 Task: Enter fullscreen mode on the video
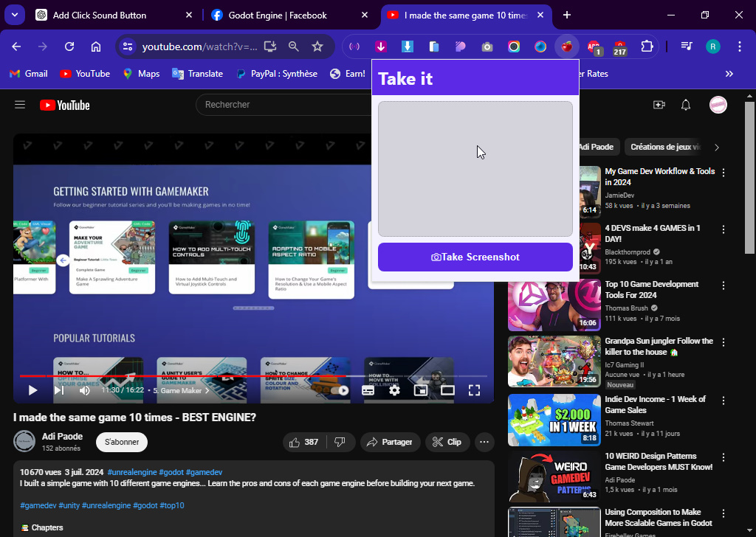(x=475, y=390)
